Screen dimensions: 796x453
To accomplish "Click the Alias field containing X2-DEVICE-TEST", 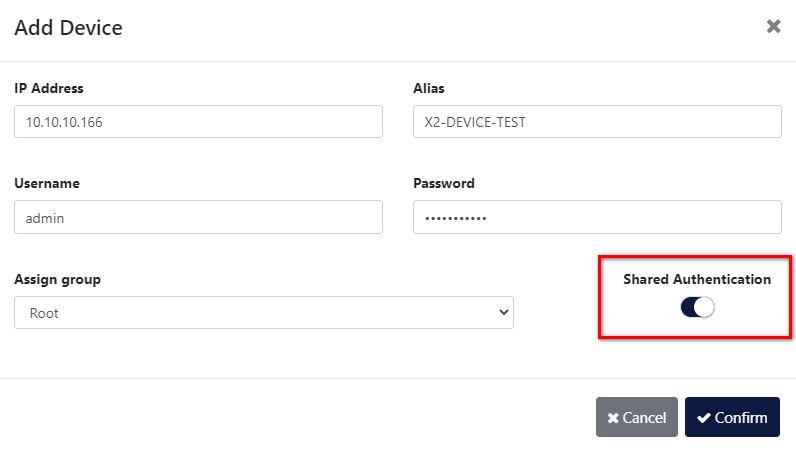I will coord(596,122).
